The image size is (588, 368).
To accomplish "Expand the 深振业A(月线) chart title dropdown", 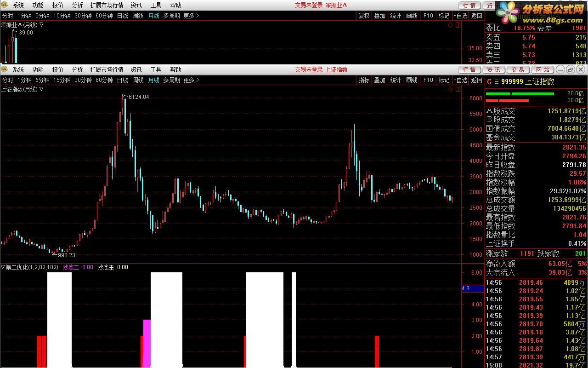I will pyautogui.click(x=41, y=25).
